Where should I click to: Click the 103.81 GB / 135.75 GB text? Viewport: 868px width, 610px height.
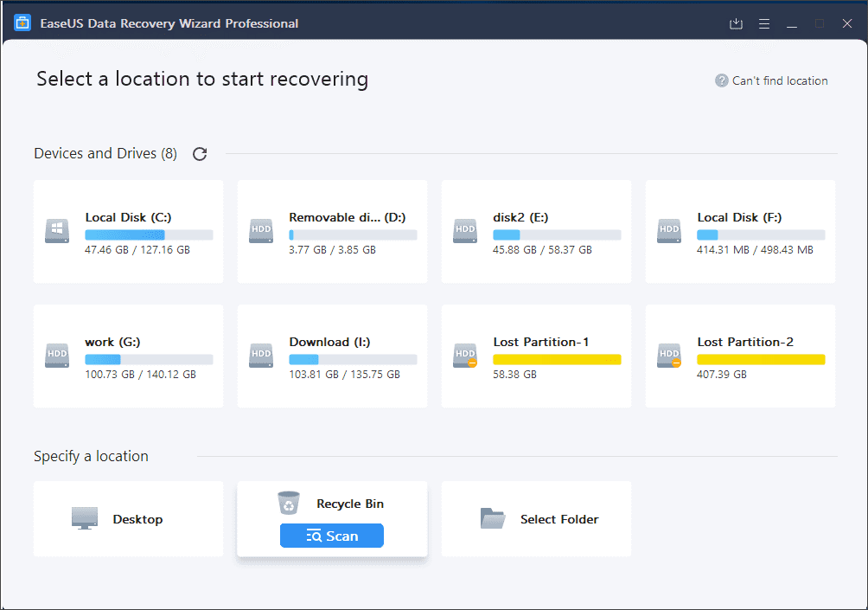tap(344, 375)
